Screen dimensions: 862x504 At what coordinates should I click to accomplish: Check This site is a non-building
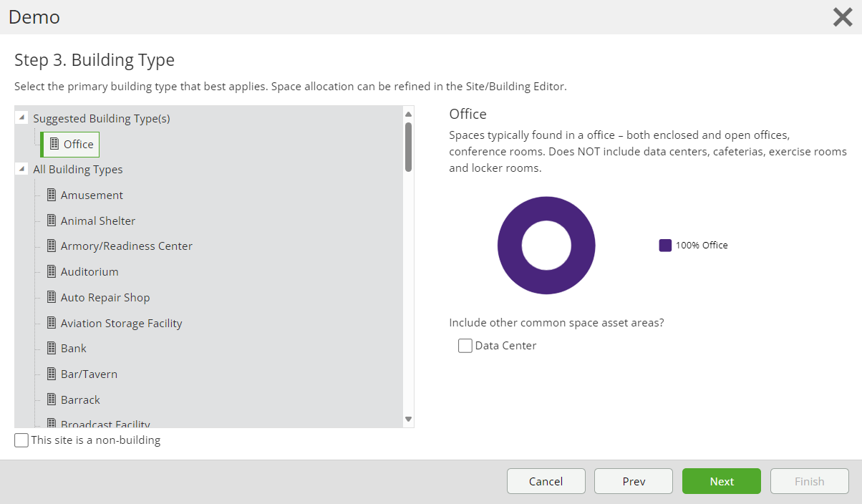coord(22,440)
